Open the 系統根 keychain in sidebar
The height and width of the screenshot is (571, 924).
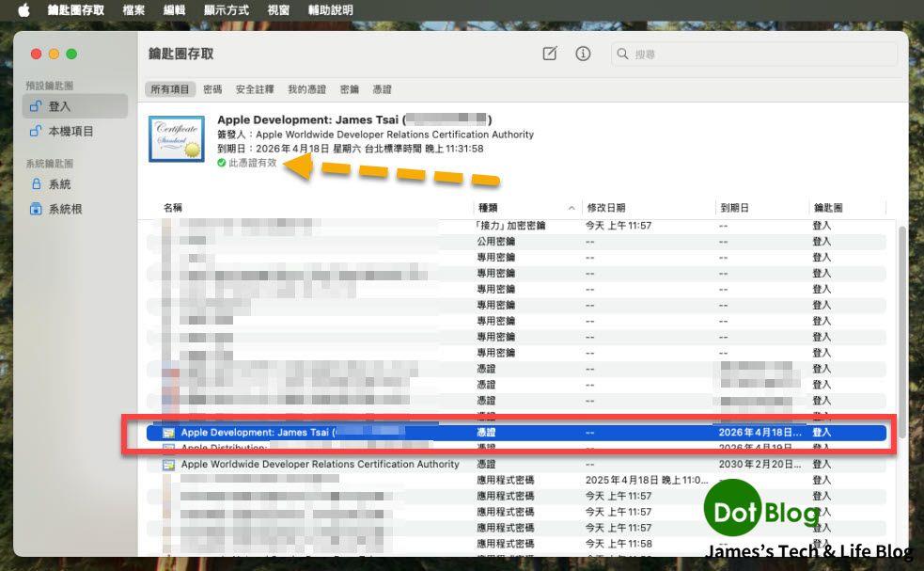pos(65,209)
